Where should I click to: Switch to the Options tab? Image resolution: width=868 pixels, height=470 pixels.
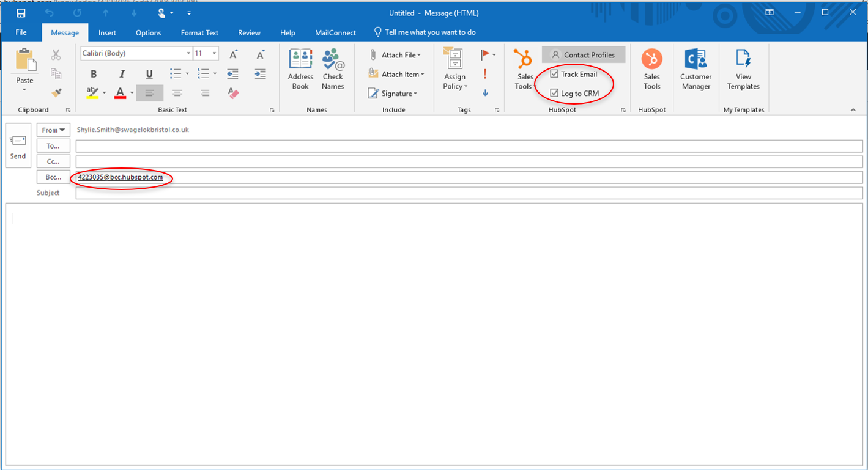coord(149,33)
